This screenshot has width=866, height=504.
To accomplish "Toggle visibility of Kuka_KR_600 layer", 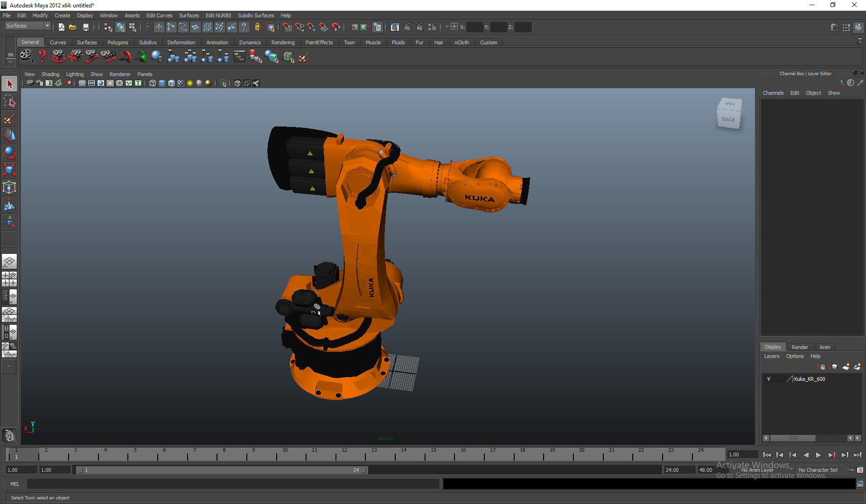I will (x=768, y=379).
